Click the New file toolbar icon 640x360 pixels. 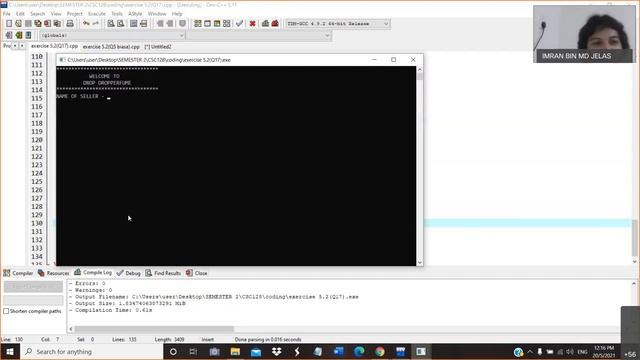[9, 24]
